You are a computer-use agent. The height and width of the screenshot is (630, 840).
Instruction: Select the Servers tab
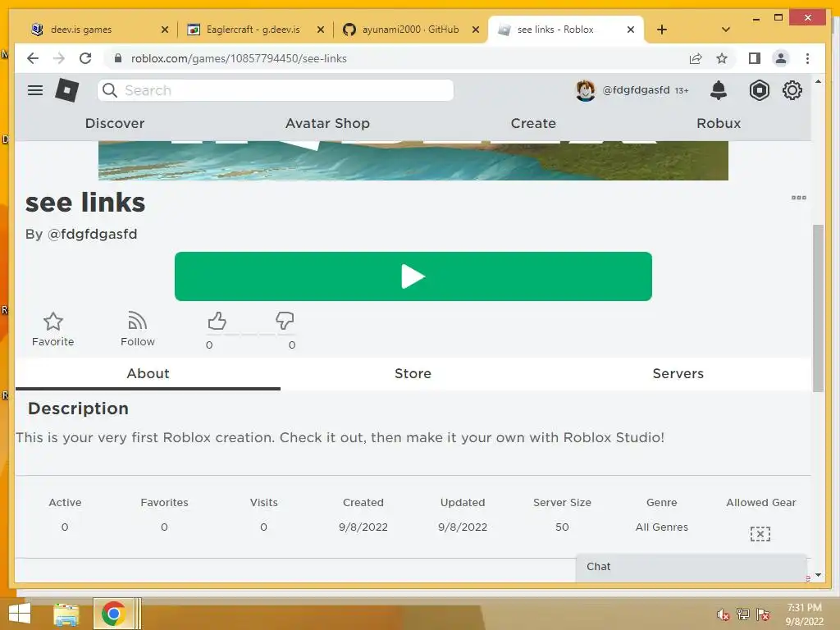click(x=678, y=373)
